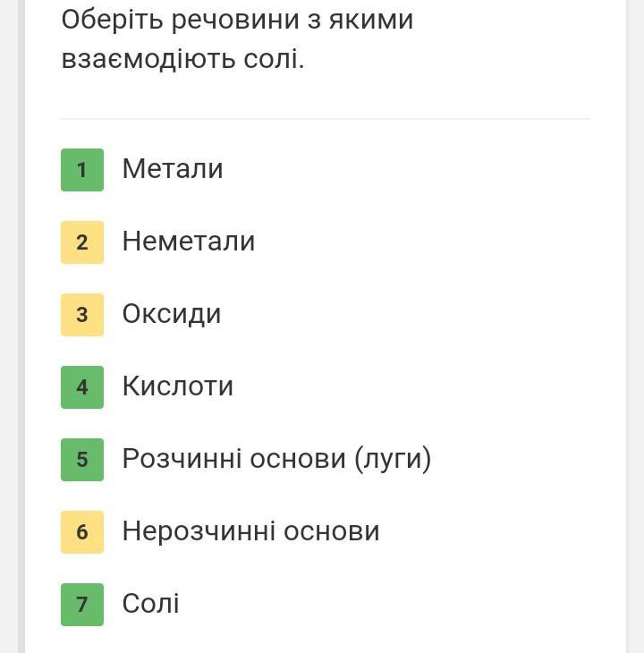644x653 pixels.
Task: Click the green number 5 badge
Action: click(x=82, y=460)
